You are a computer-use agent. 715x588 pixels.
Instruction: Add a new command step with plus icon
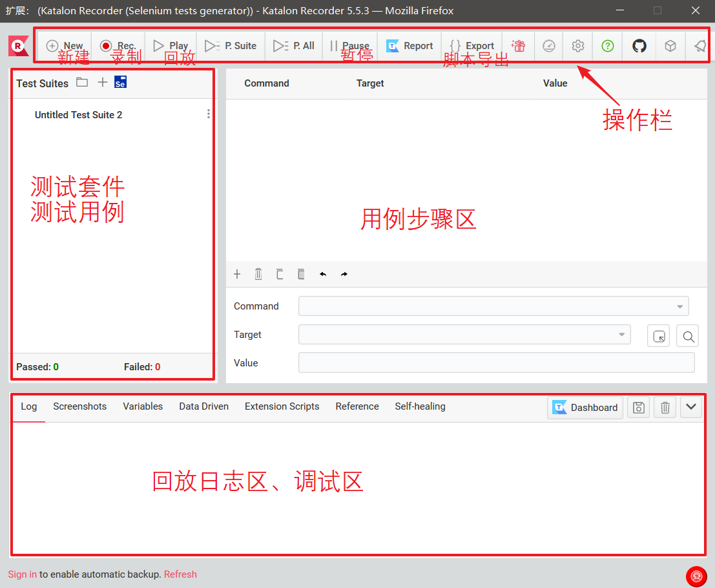(x=237, y=274)
